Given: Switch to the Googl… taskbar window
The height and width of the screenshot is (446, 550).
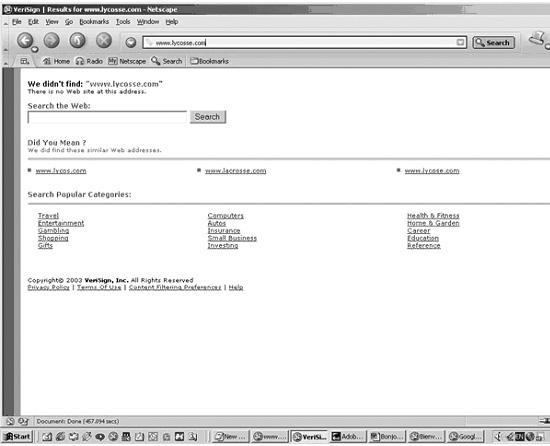Looking at the screenshot, I should tap(465, 437).
